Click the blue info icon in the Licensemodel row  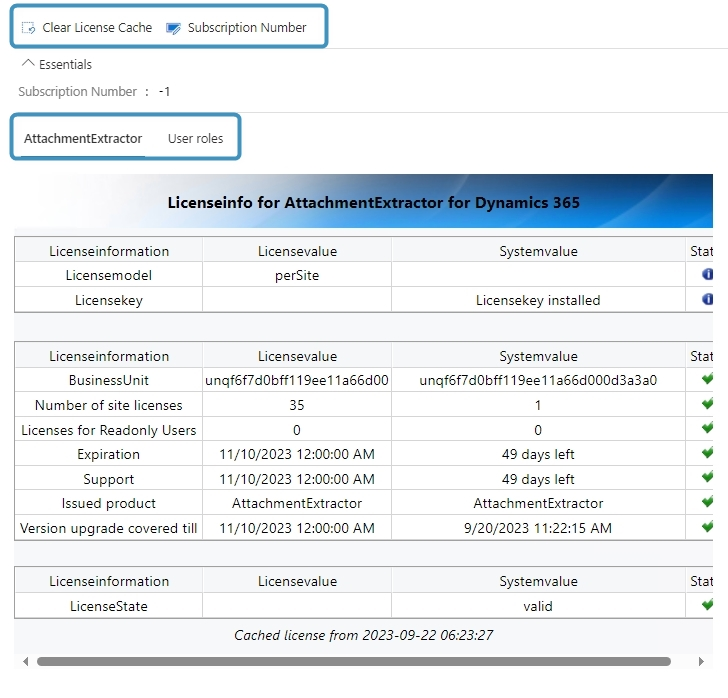point(707,274)
